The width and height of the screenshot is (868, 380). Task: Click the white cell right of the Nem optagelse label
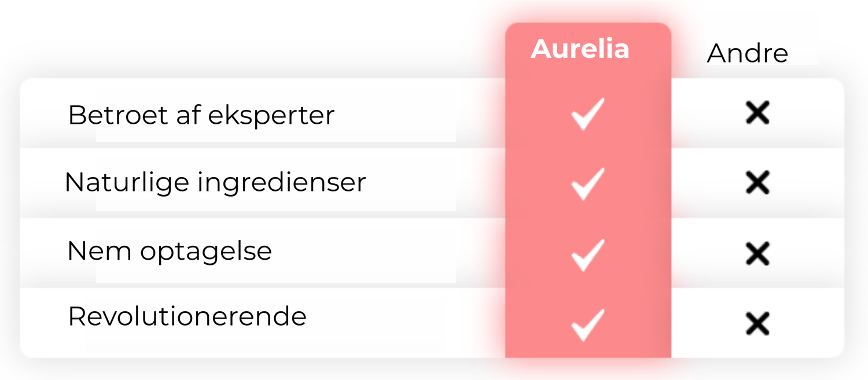(x=393, y=252)
